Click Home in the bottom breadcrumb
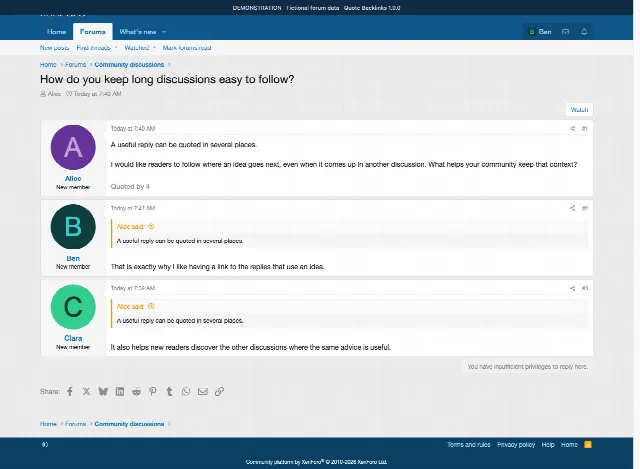The image size is (640, 469). 48,424
